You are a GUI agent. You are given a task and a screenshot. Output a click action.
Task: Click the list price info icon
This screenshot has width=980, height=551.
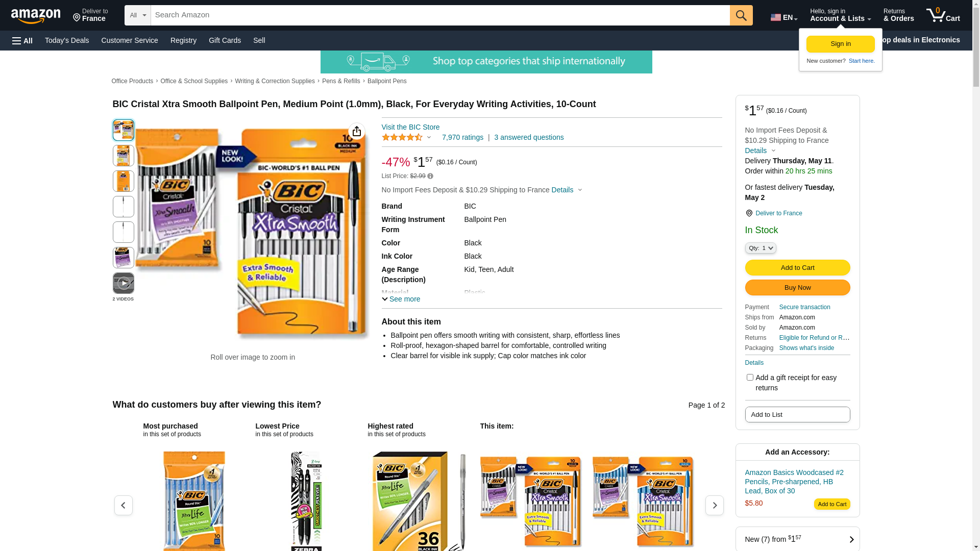[x=430, y=177]
